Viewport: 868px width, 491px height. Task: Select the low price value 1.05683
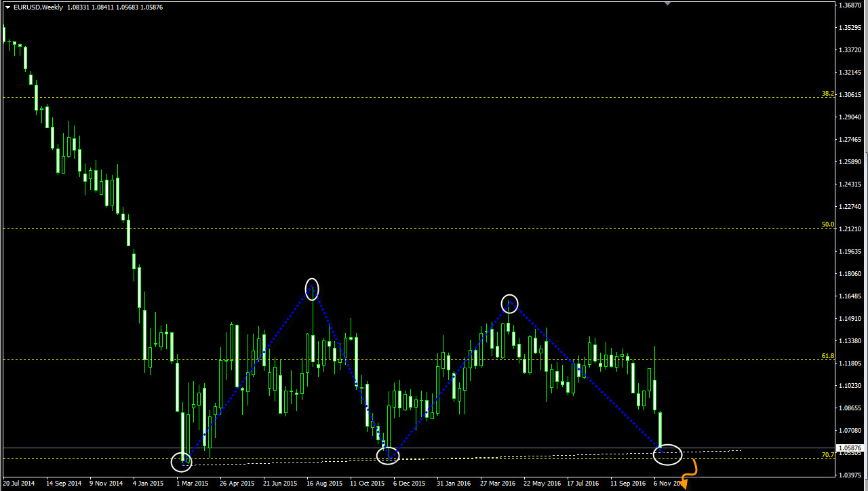(128, 7)
